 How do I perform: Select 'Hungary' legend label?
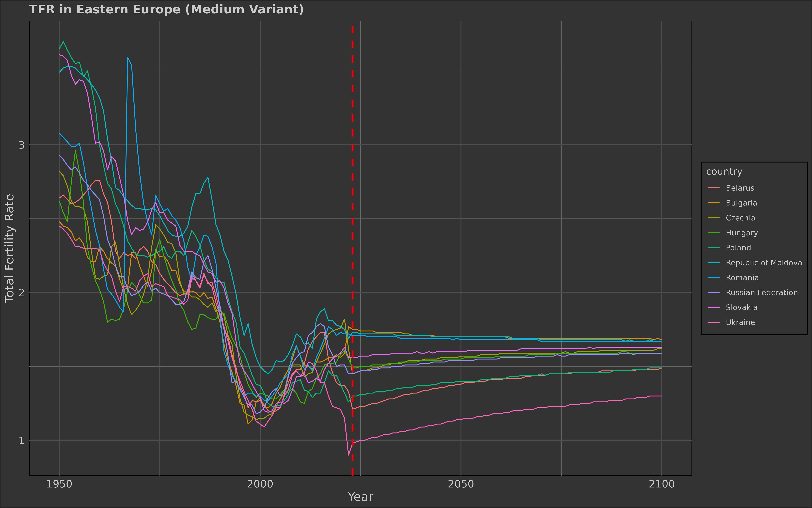742,233
